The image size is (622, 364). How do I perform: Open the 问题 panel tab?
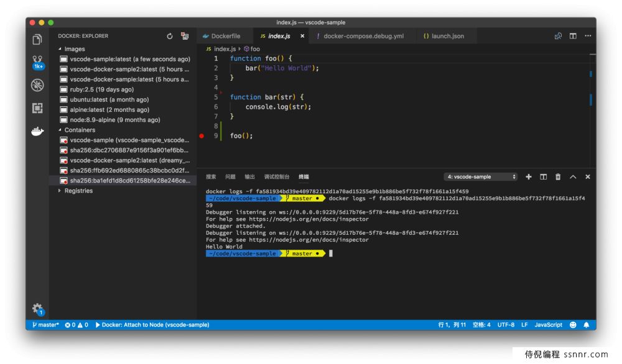click(x=230, y=177)
